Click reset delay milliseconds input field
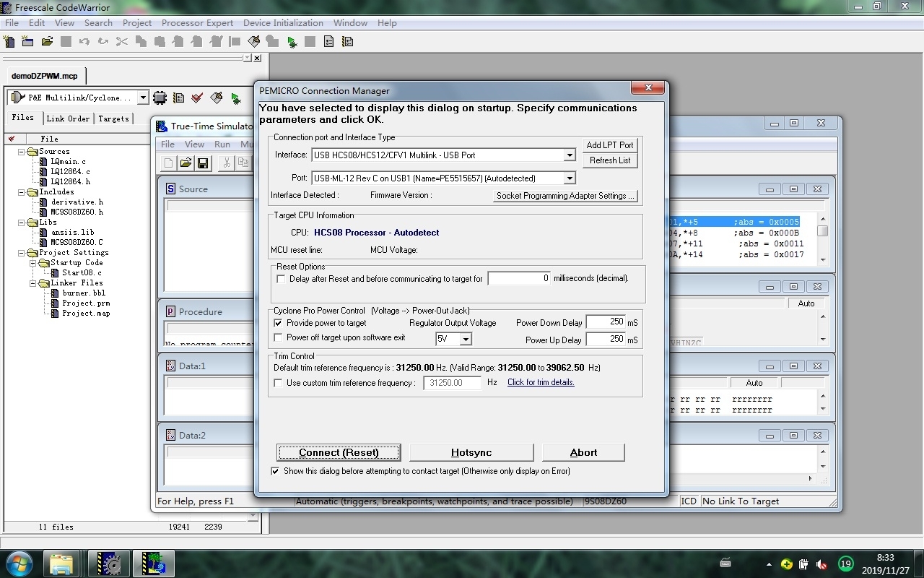The height and width of the screenshot is (578, 924). [x=519, y=278]
